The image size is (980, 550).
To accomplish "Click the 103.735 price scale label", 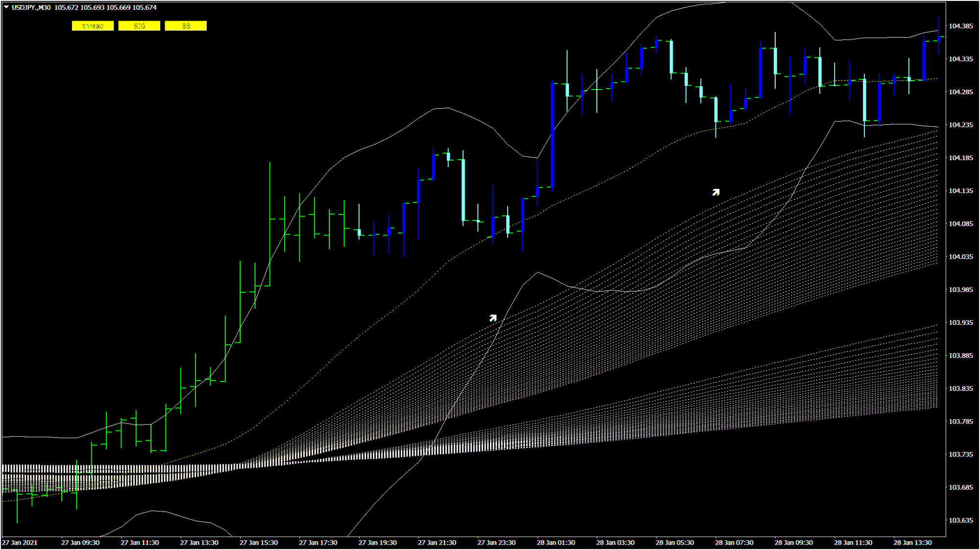I will coord(961,454).
